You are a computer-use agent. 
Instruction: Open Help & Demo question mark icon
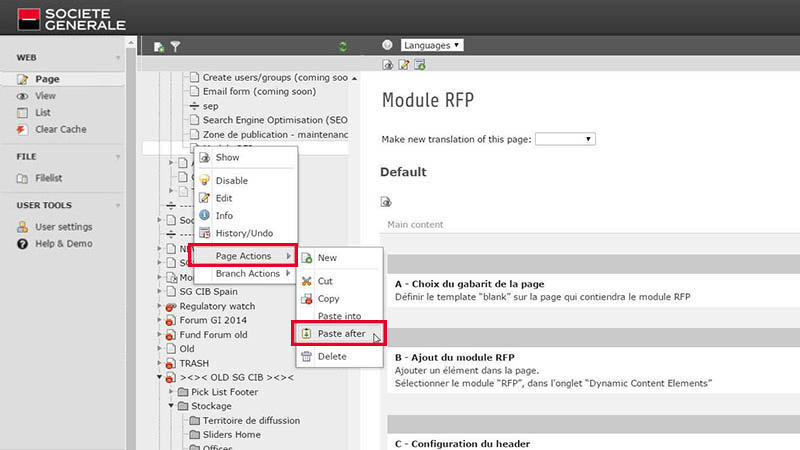pyautogui.click(x=22, y=244)
